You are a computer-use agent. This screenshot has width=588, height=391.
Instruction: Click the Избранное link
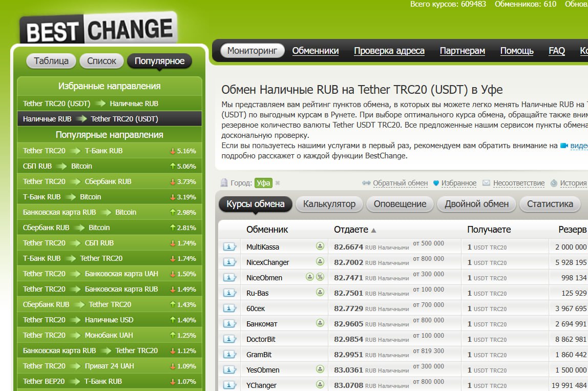pyautogui.click(x=458, y=183)
